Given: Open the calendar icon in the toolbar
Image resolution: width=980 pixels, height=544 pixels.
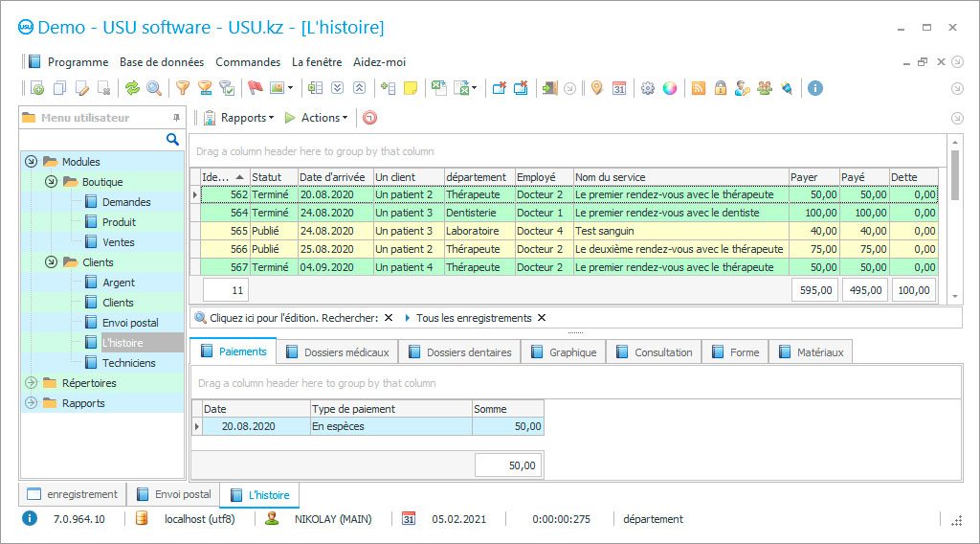Looking at the screenshot, I should (x=619, y=88).
